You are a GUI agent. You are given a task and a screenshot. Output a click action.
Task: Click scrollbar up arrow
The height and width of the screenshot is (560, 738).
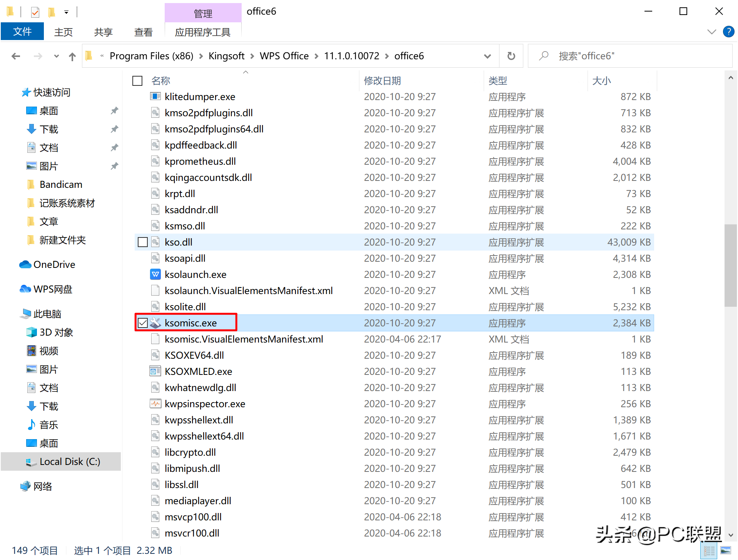730,78
